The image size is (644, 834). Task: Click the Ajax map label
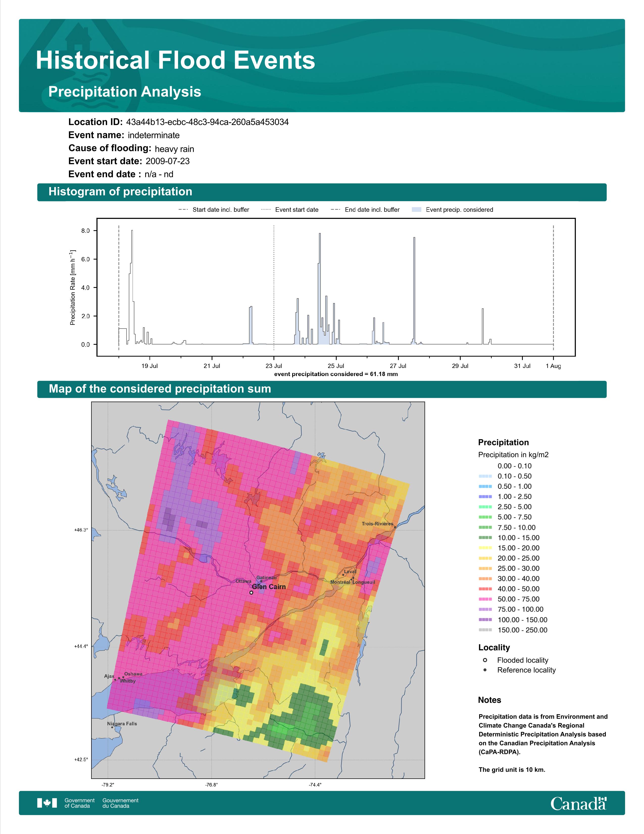tap(109, 676)
